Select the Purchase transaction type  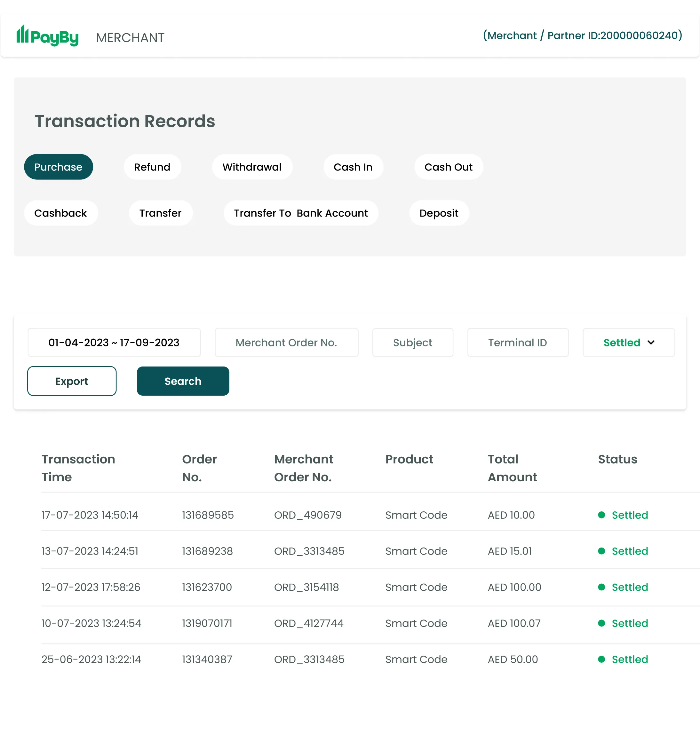(58, 167)
